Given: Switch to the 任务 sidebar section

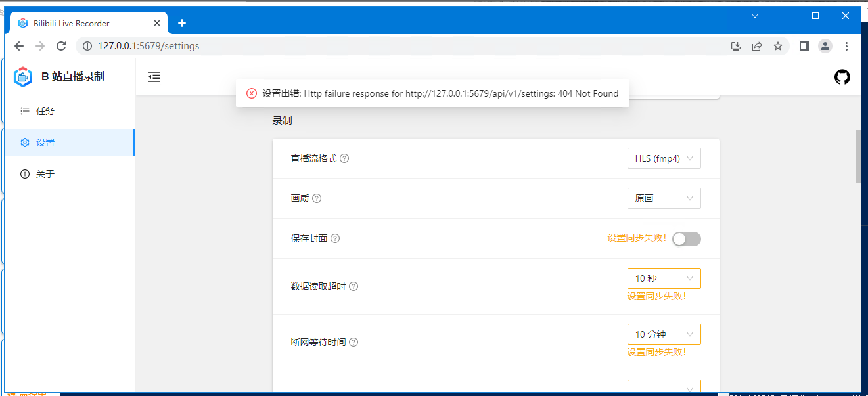Looking at the screenshot, I should 43,110.
